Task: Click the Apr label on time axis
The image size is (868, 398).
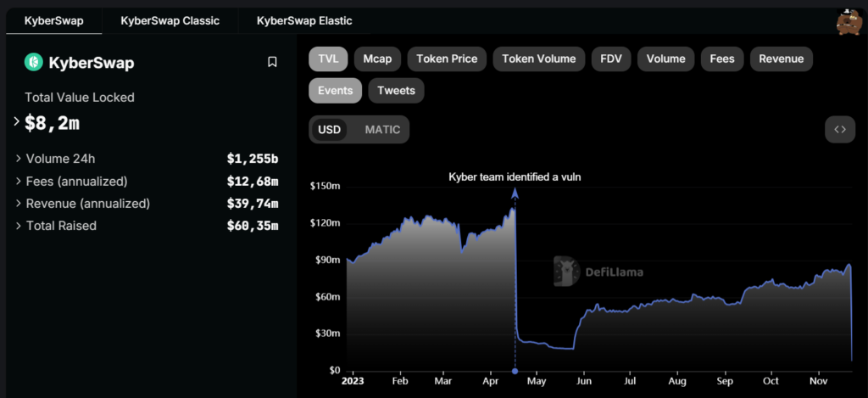Action: click(491, 381)
